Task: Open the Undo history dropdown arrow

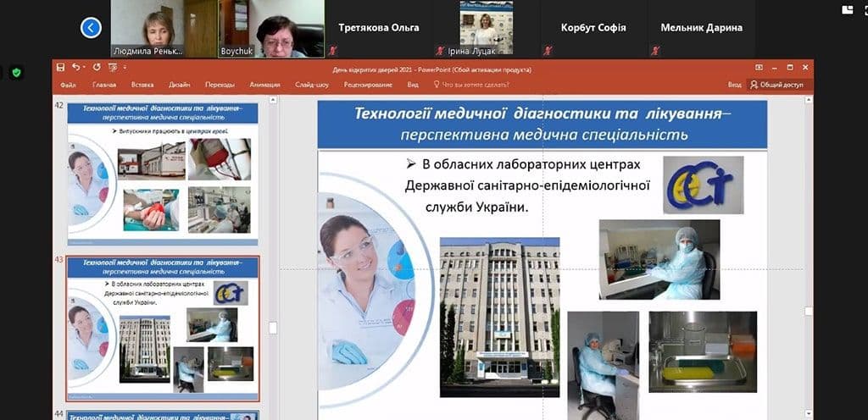Action: tap(83, 68)
